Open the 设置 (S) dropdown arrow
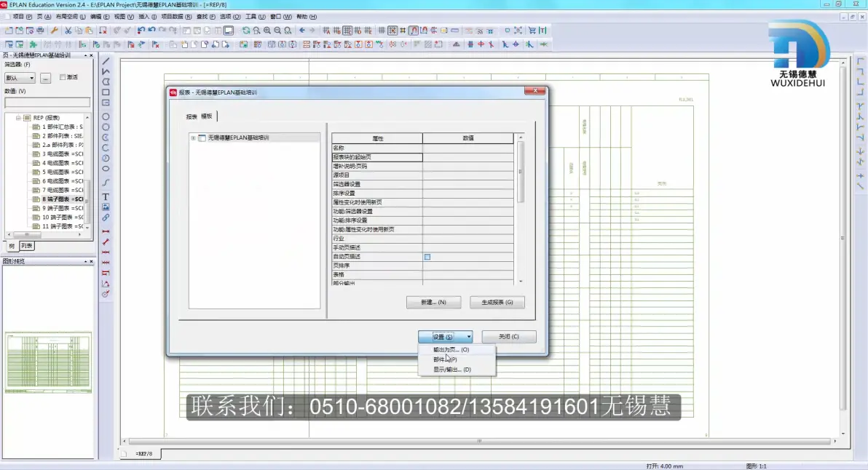 pyautogui.click(x=469, y=337)
